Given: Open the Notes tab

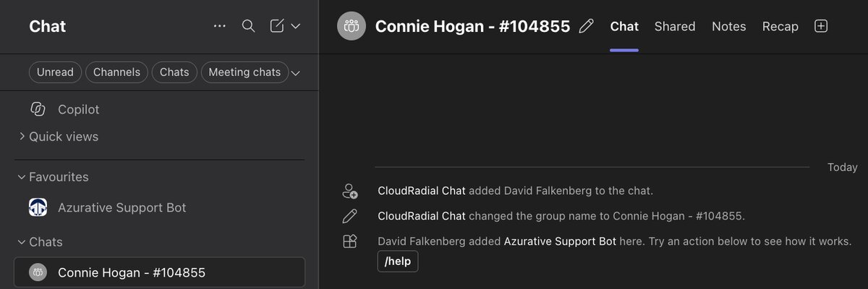Looking at the screenshot, I should point(728,26).
